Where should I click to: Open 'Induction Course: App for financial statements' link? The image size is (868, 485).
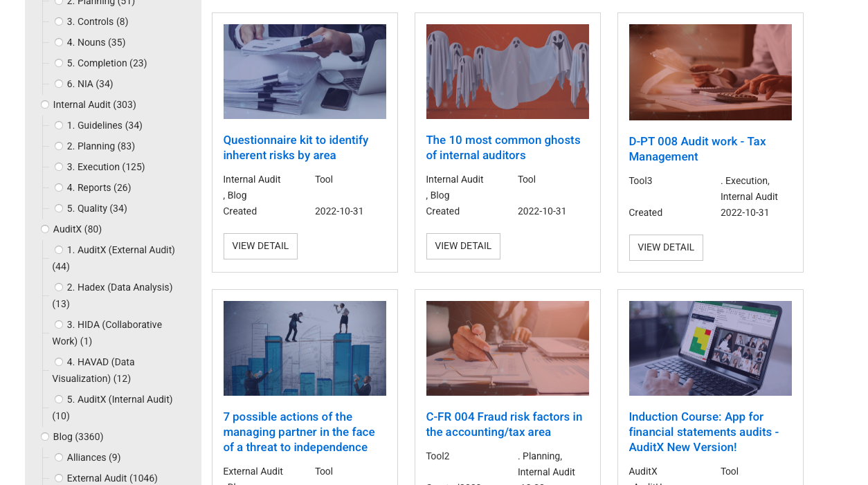tap(704, 432)
